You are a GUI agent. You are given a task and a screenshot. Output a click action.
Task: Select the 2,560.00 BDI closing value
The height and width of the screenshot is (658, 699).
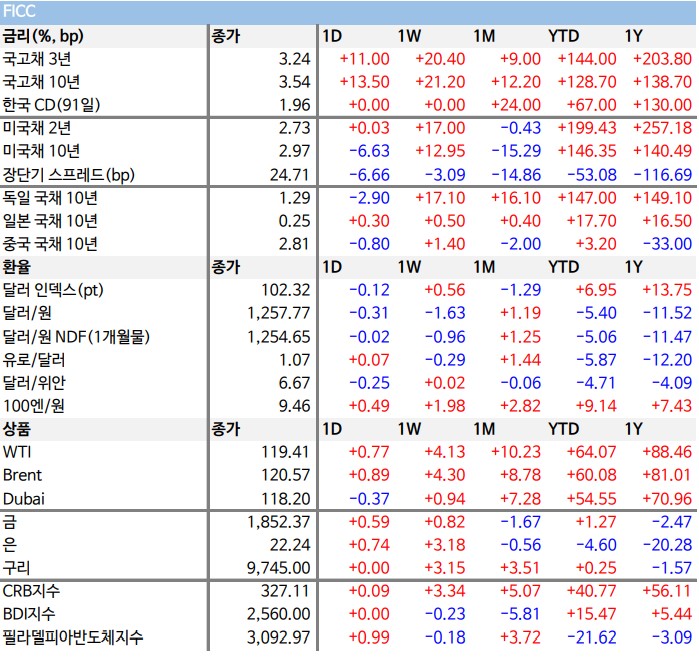click(279, 615)
